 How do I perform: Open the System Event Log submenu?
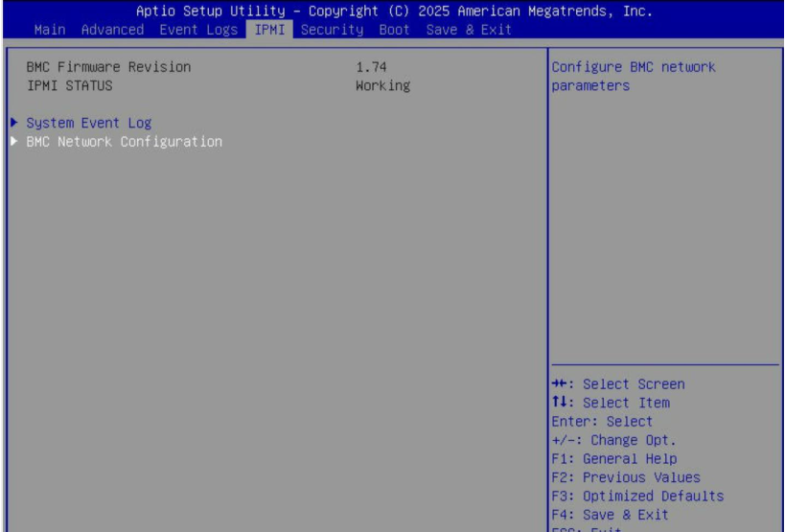click(88, 123)
